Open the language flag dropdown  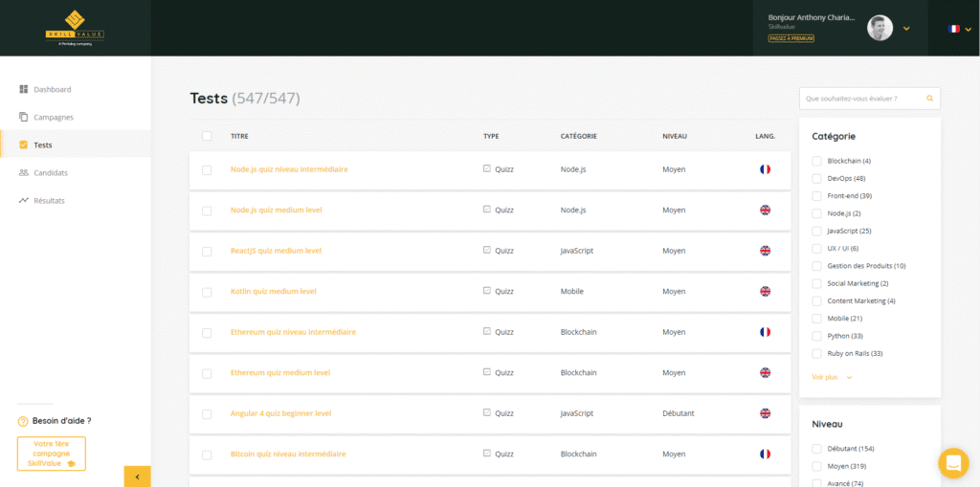pyautogui.click(x=959, y=29)
